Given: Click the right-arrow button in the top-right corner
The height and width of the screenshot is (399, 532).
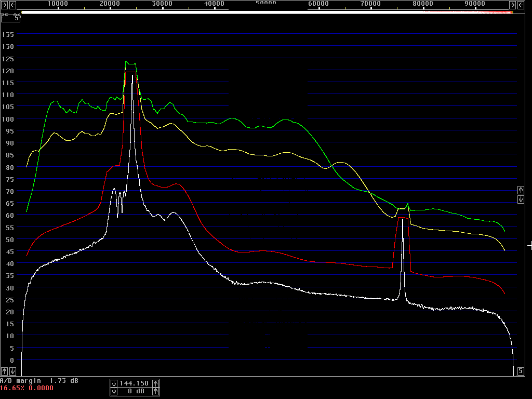Looking at the screenshot, I should pyautogui.click(x=513, y=5).
